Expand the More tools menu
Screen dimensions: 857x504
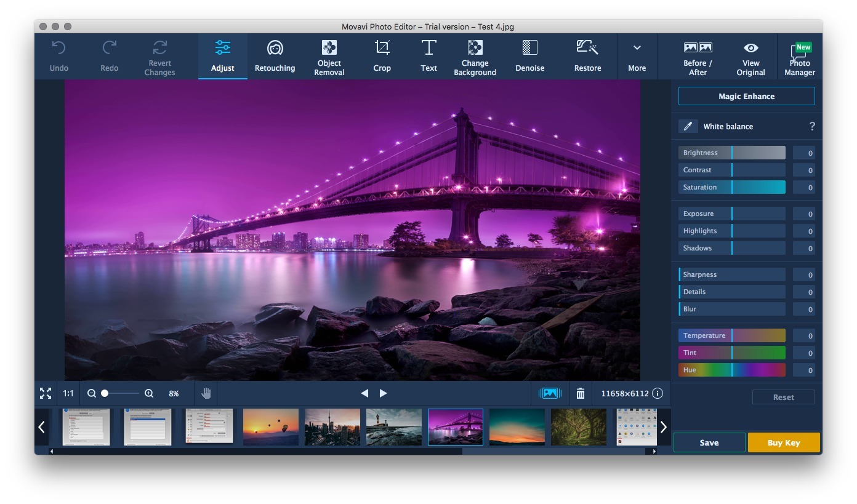[x=637, y=56]
